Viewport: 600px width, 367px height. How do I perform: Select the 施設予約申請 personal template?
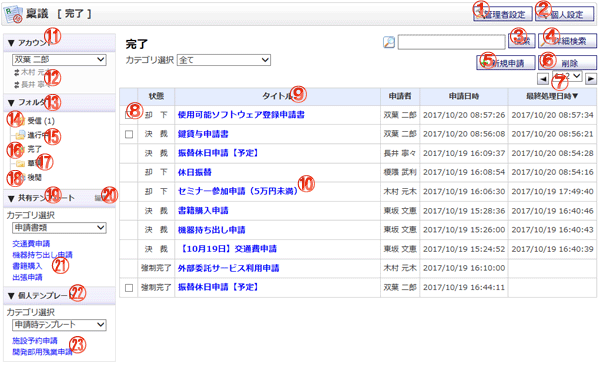tap(35, 341)
